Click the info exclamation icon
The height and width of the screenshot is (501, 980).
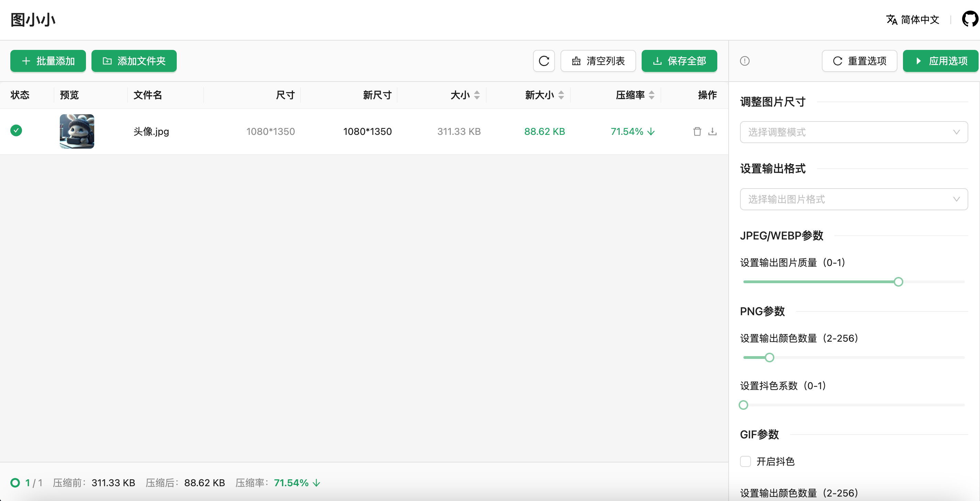[744, 61]
